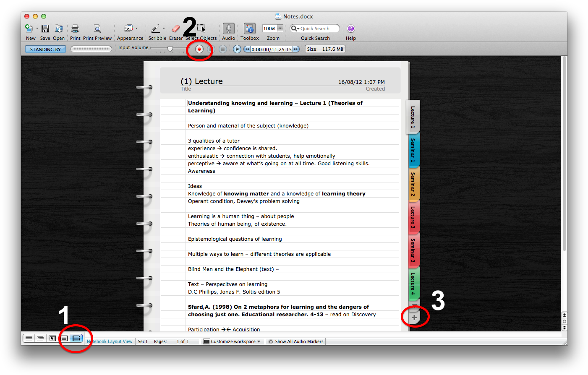Viewport: 588px width, 375px height.
Task: Start audio recording with the red record button
Action: click(199, 49)
